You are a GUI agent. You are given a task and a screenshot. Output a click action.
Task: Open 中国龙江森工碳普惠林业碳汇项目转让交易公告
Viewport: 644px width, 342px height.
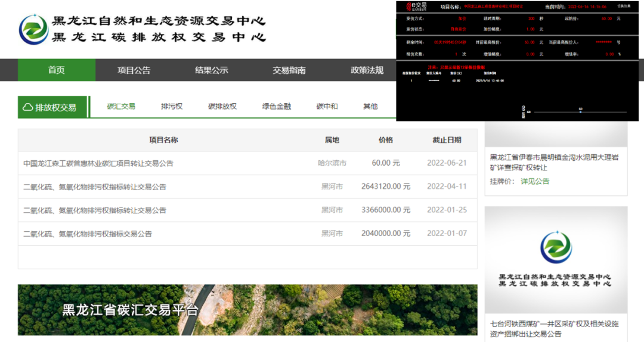[98, 163]
